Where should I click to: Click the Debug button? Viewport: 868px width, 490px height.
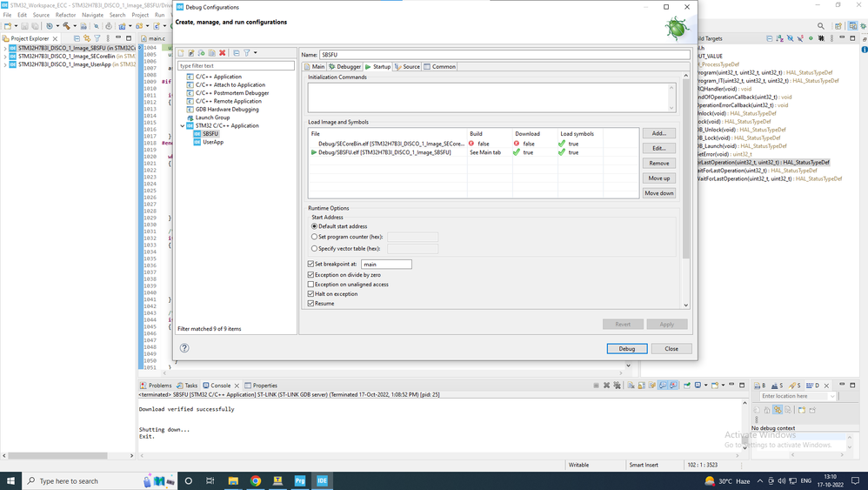coord(626,348)
